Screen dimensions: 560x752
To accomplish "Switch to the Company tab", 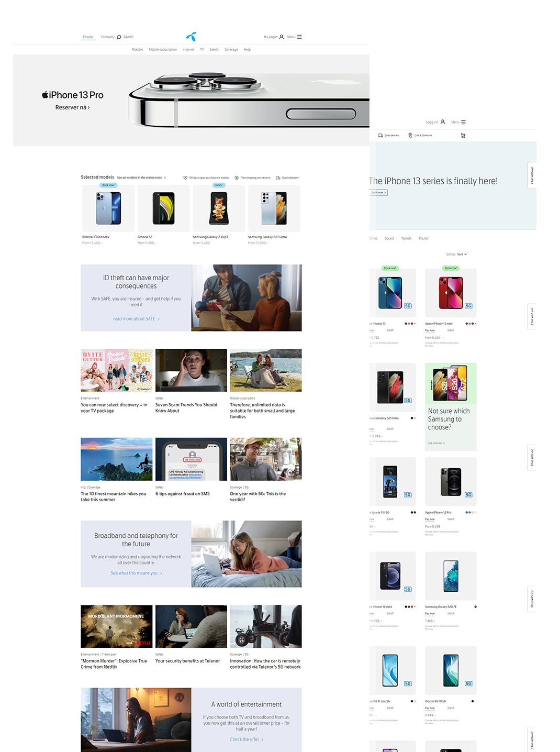I will click(107, 37).
